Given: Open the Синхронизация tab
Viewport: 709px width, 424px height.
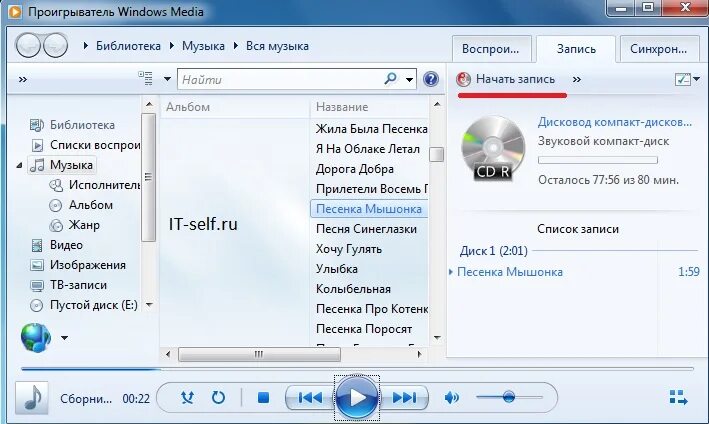Looking at the screenshot, I should point(659,49).
